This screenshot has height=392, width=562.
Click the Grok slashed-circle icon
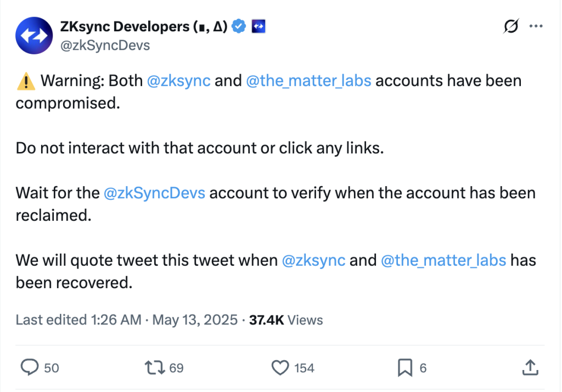coord(510,26)
